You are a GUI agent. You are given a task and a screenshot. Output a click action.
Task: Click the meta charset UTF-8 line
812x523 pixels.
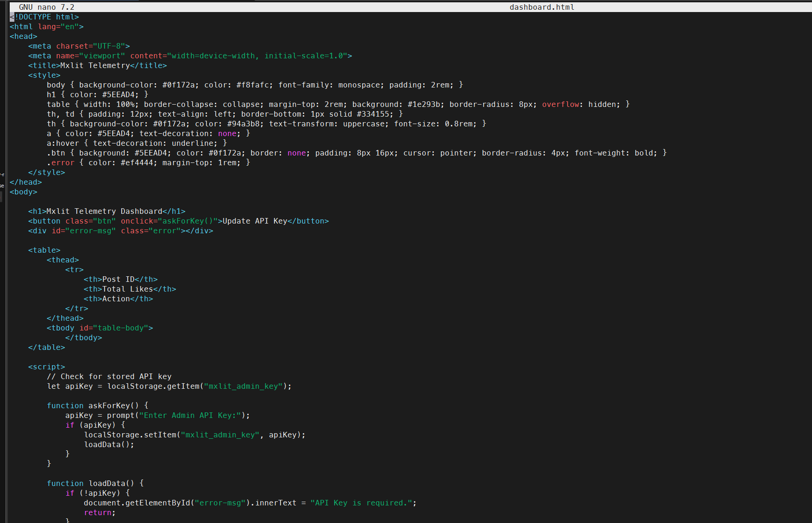[x=79, y=46]
